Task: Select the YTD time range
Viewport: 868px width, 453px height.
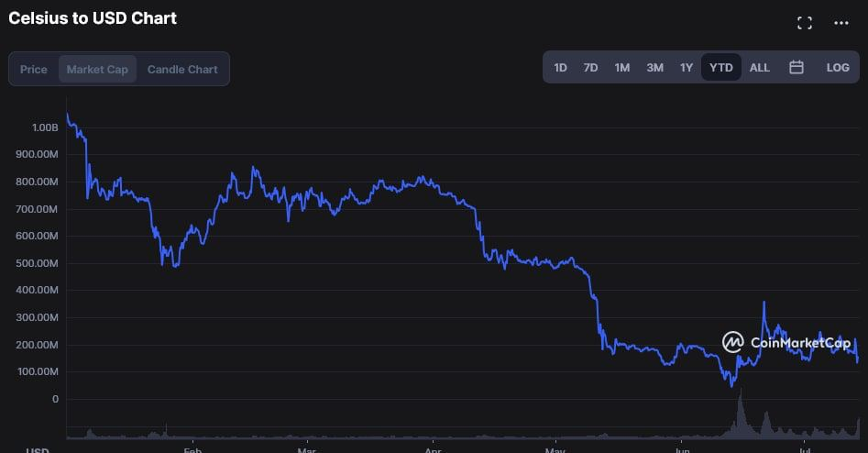Action: coord(721,68)
